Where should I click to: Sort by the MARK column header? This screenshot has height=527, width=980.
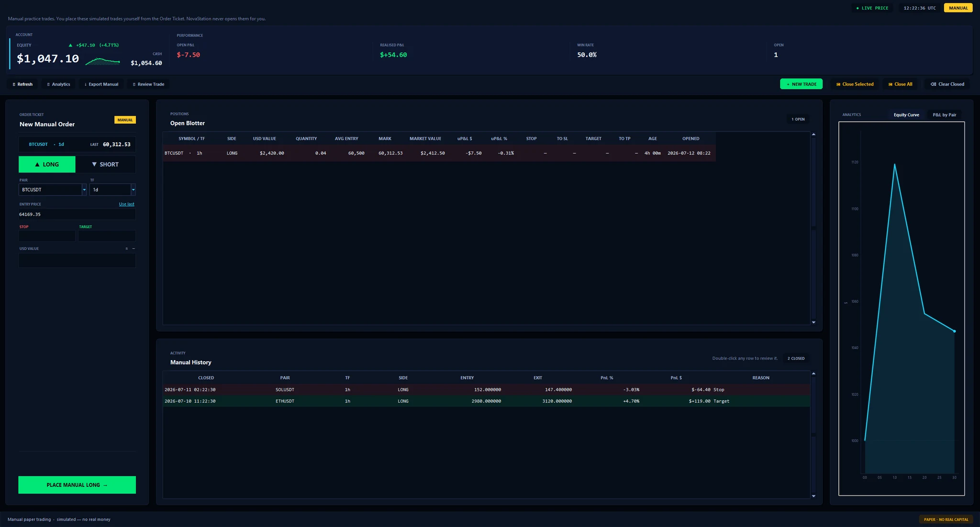click(x=385, y=139)
